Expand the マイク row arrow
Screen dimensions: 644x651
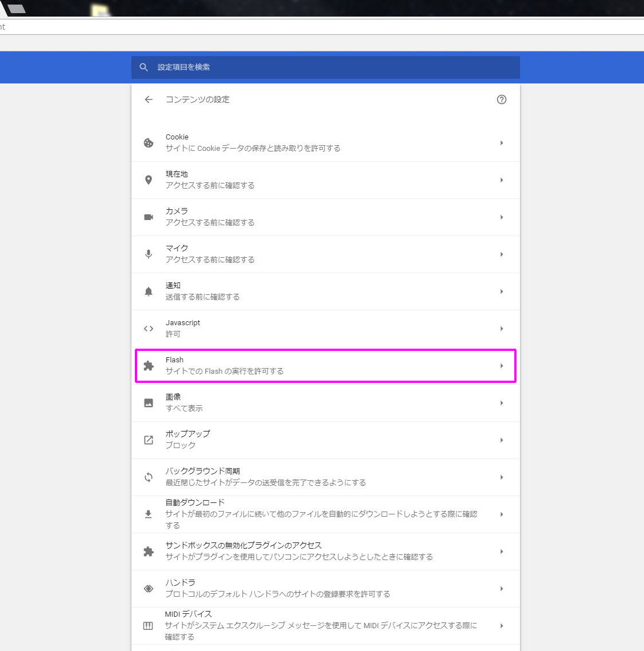tap(502, 254)
